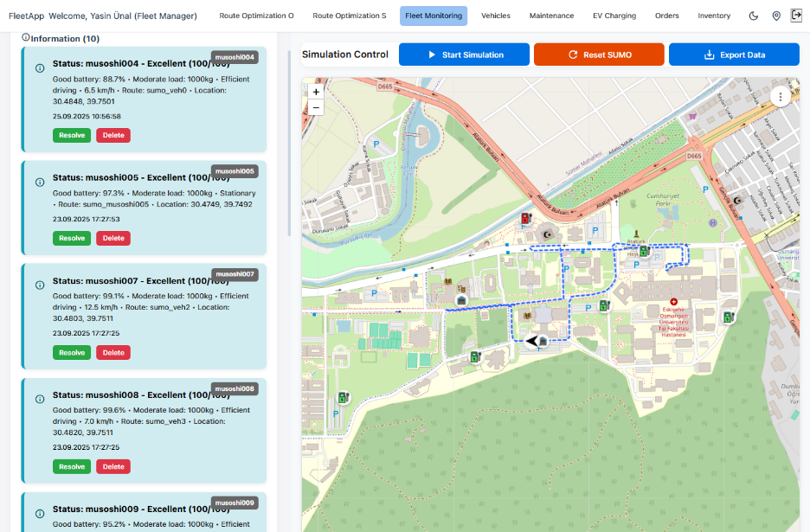The height and width of the screenshot is (532, 810).
Task: Zoom out on the map with the minus button
Action: [316, 108]
